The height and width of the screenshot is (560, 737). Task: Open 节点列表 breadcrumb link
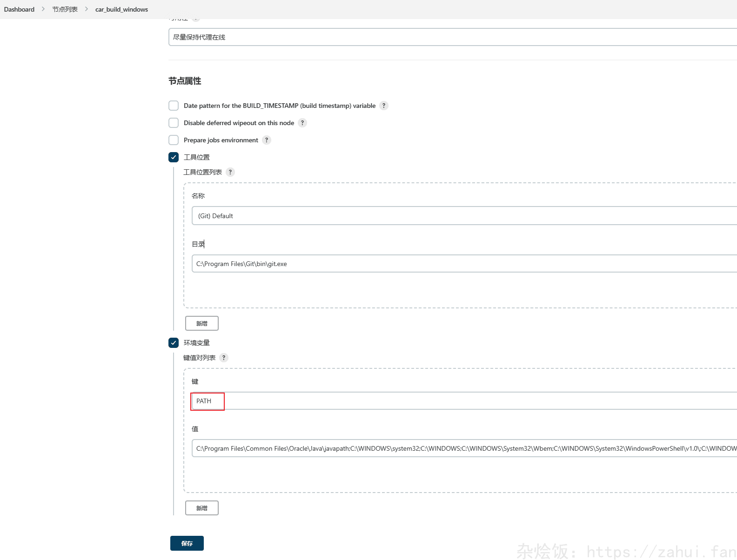coord(65,9)
